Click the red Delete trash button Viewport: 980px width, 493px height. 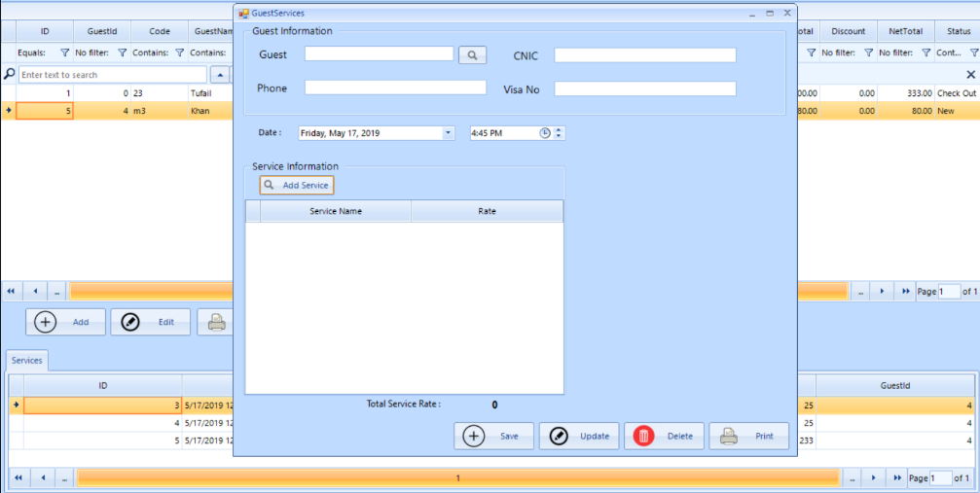coord(665,437)
